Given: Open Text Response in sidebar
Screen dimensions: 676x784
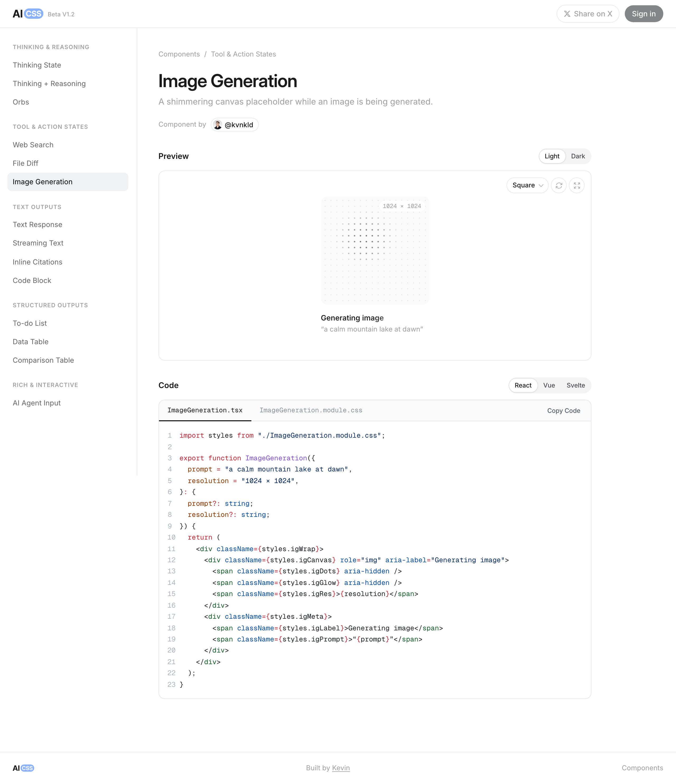Looking at the screenshot, I should [x=68, y=225].
